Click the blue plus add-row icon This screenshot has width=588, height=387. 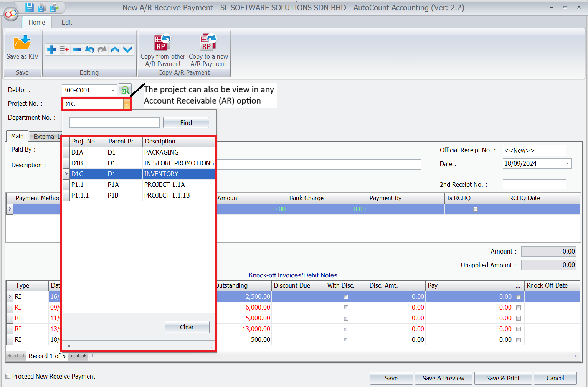(51, 49)
